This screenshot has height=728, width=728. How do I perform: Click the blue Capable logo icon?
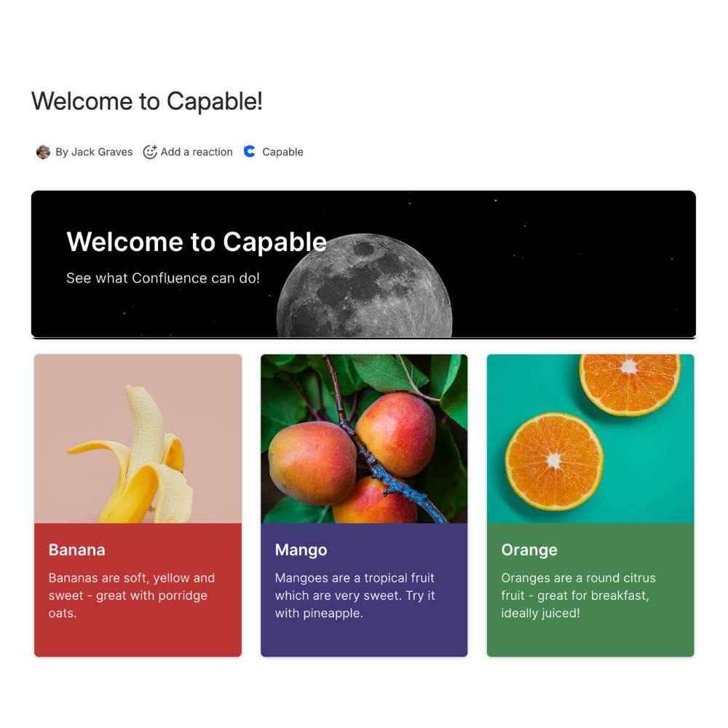point(250,151)
